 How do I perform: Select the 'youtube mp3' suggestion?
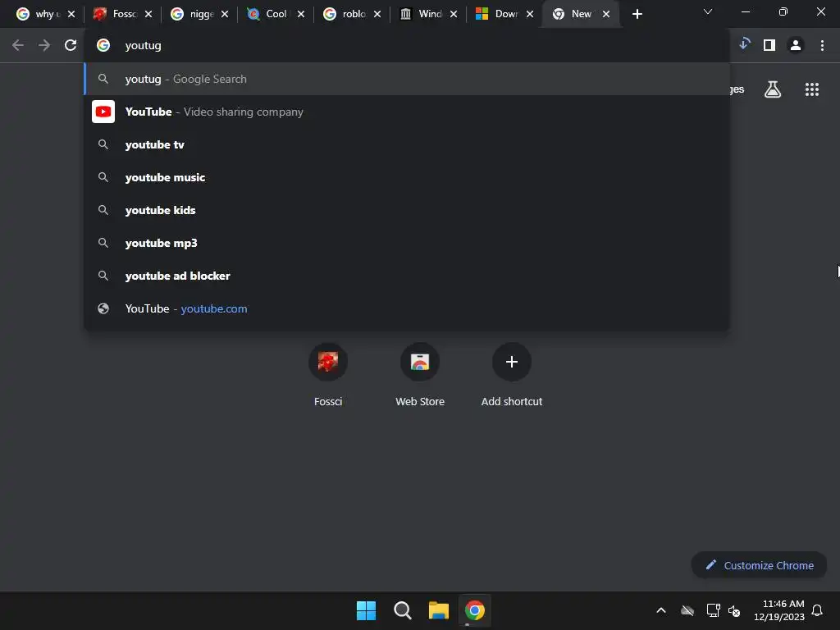[407, 243]
